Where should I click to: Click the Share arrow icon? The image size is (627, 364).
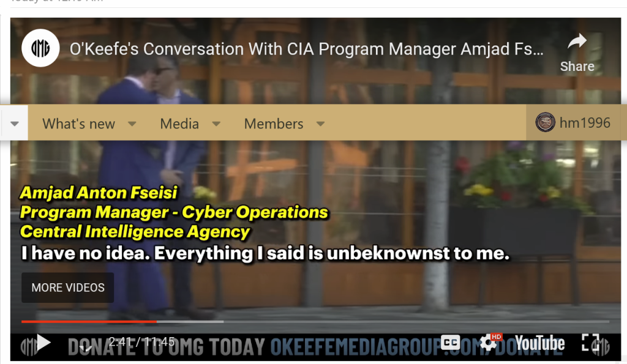(x=577, y=42)
